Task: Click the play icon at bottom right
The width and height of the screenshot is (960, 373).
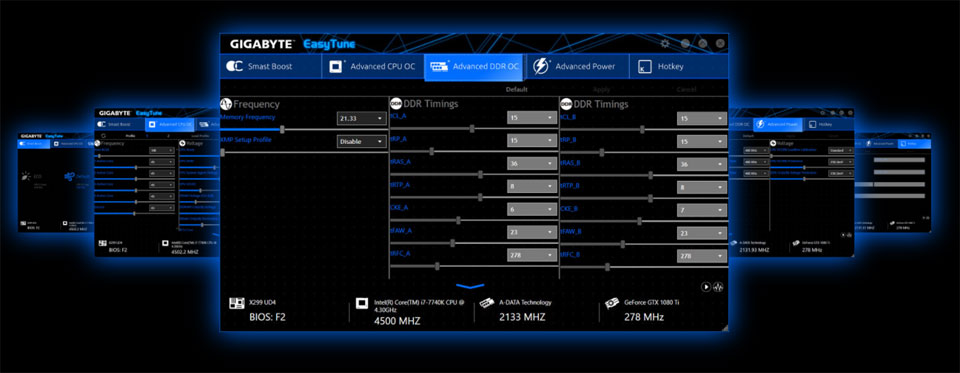Action: point(706,286)
